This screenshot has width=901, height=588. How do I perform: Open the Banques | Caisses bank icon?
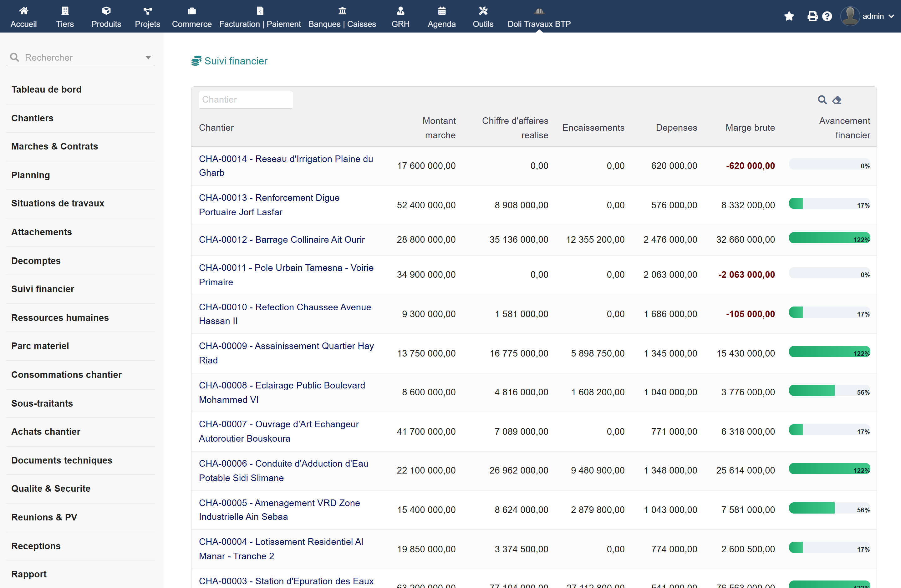pyautogui.click(x=342, y=11)
